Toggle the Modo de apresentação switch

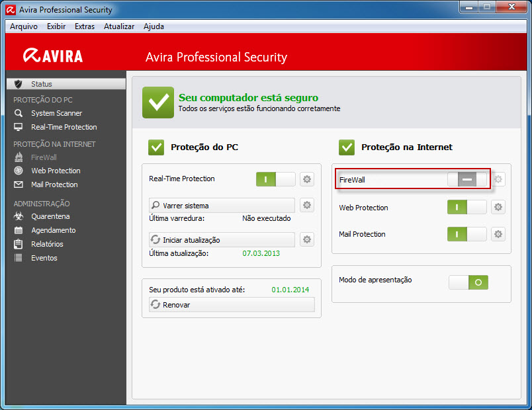pos(468,282)
